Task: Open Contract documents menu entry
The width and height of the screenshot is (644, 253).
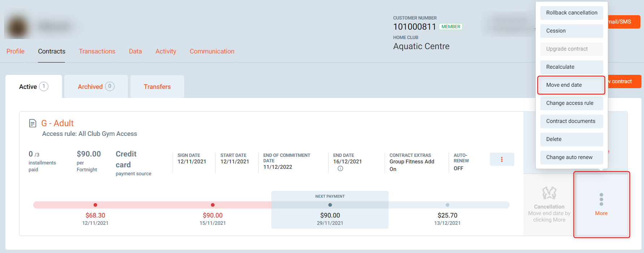Action: [571, 121]
